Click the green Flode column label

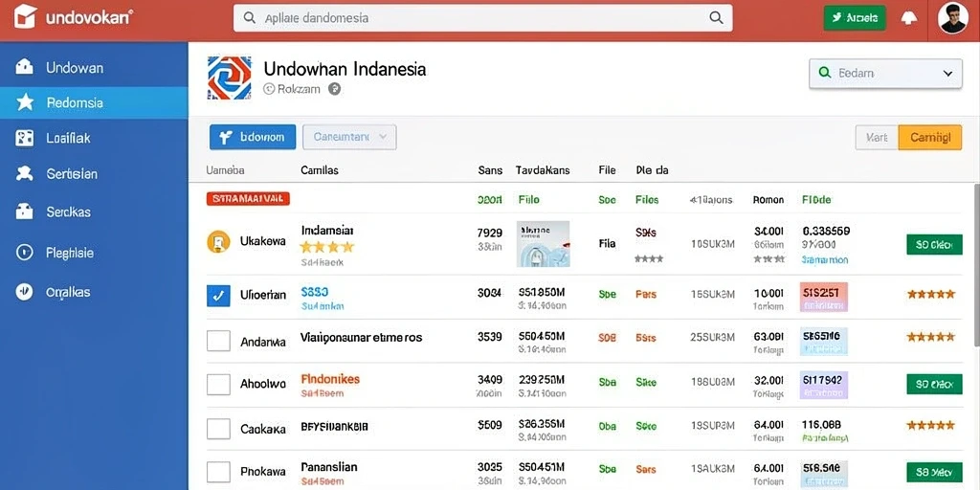(x=816, y=200)
